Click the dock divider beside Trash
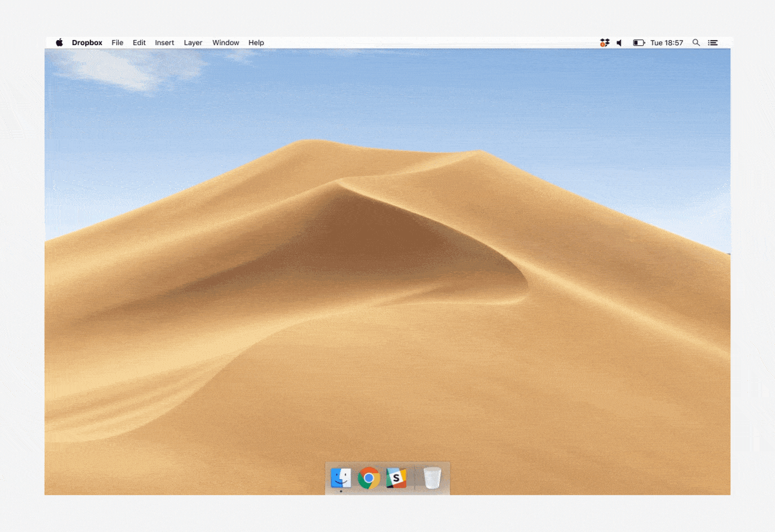775x532 pixels. [x=415, y=478]
